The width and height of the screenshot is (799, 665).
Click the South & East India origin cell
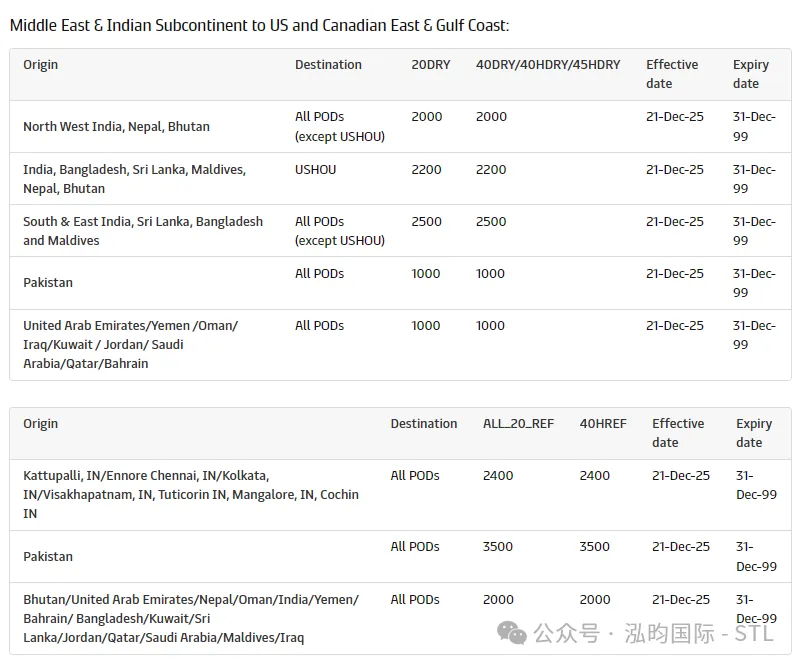143,231
